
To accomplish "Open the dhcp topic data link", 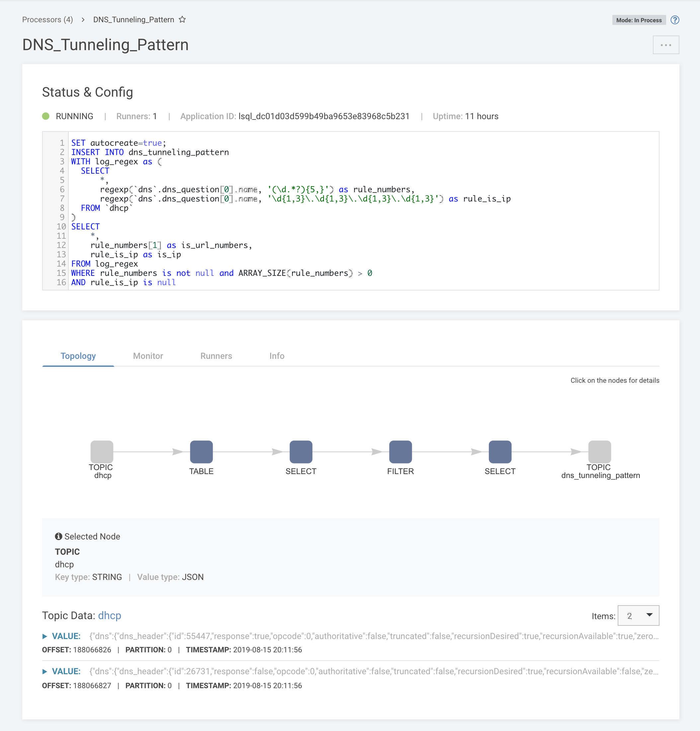I will coord(109,615).
